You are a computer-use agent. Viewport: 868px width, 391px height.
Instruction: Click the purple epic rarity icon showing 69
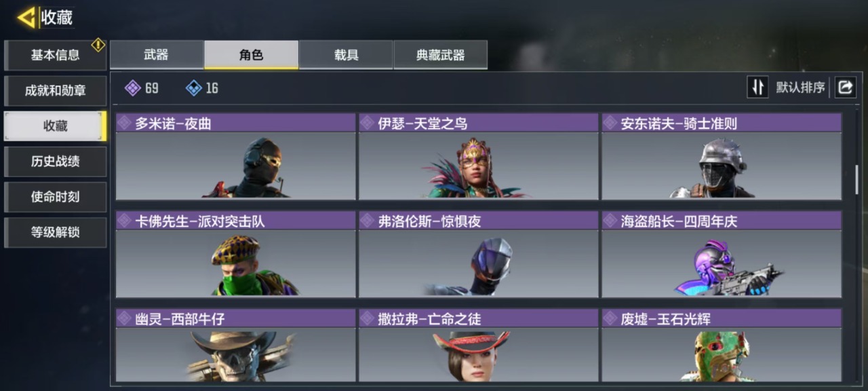(x=133, y=88)
